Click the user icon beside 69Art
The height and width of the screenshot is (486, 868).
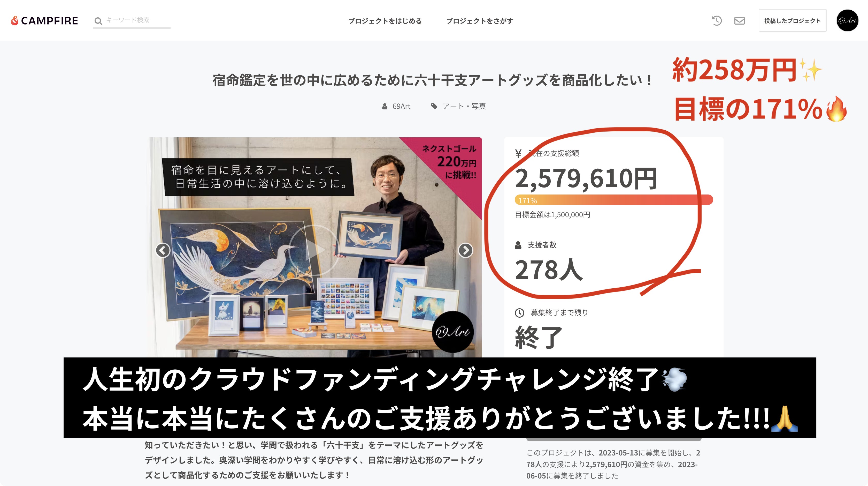385,106
